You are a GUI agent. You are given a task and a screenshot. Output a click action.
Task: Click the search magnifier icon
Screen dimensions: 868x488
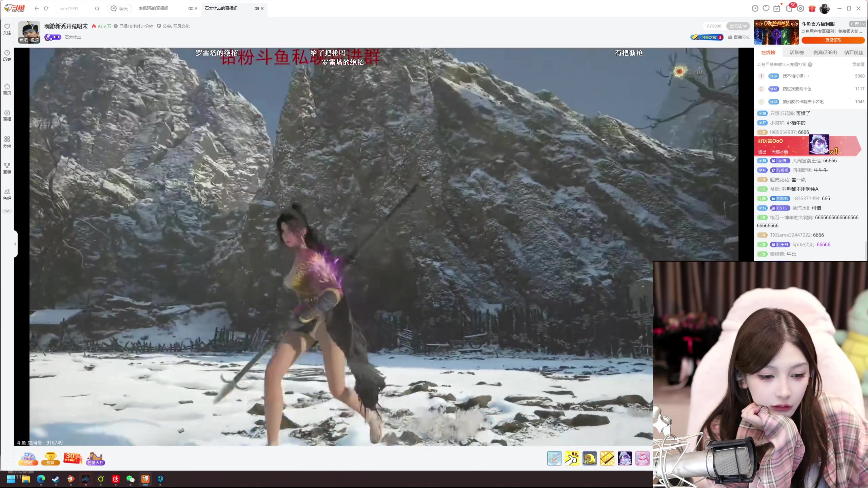97,8
